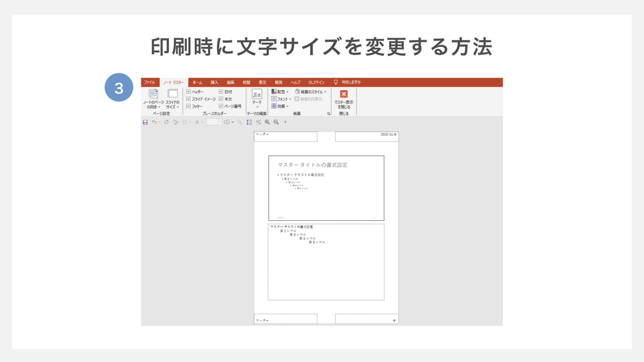Image resolution: width=644 pixels, height=362 pixels.
Task: Click 第 5 レベル in notes body
Action: [x=317, y=242]
